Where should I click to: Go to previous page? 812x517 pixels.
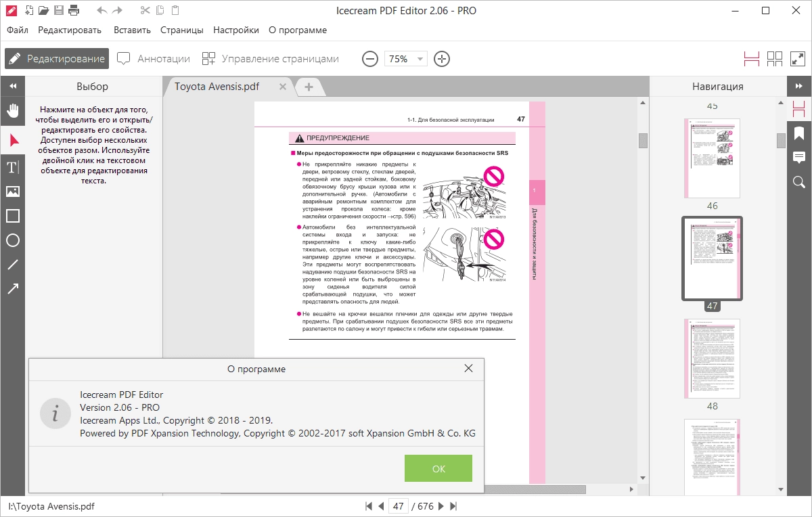(381, 506)
